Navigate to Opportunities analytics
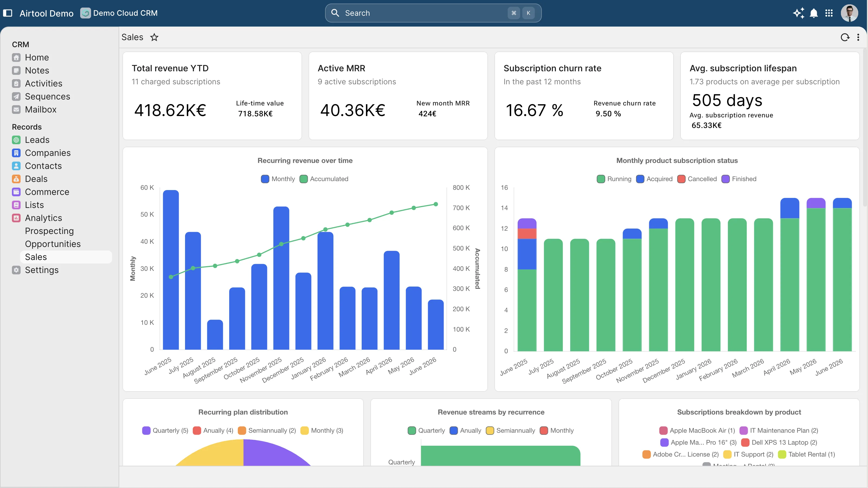 (x=53, y=244)
